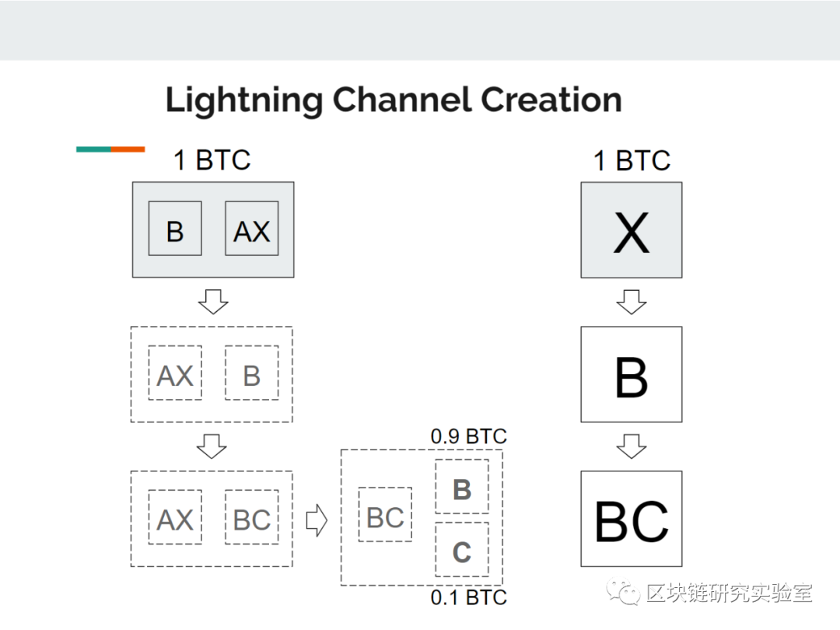The image size is (840, 630).
Task: Click the large X box under right 1 BTC
Action: tap(631, 229)
